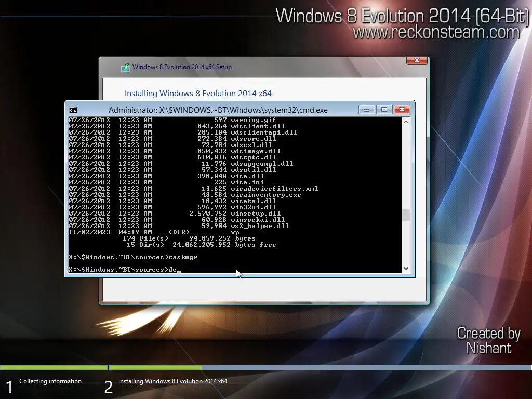Viewport: 532px width, 399px height.
Task: Click the 2,570,752 file size value
Action: pyautogui.click(x=208, y=214)
